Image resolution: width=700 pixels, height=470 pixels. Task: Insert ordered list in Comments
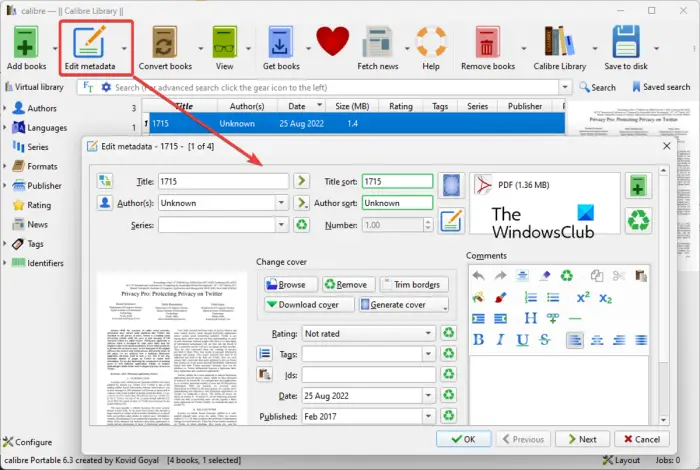[x=530, y=297]
